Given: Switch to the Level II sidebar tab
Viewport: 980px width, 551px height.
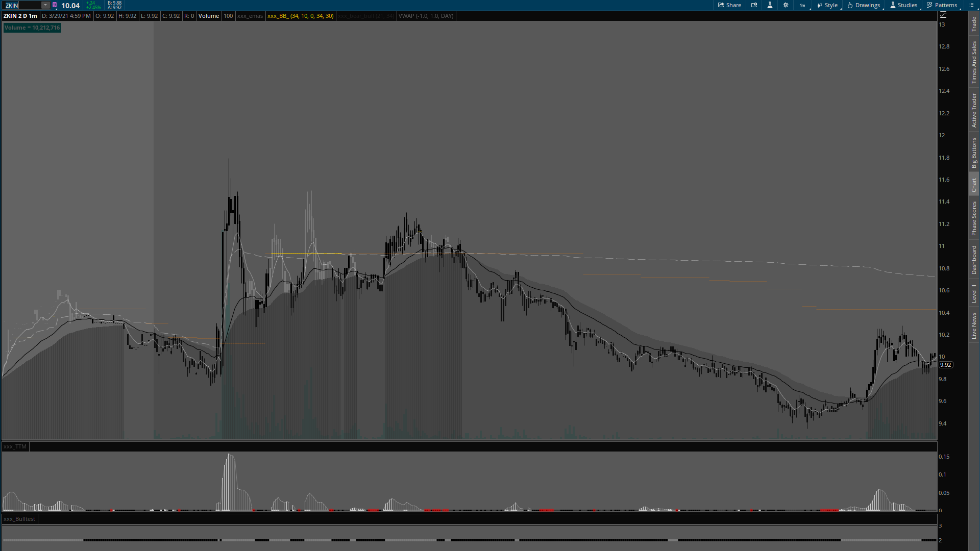Looking at the screenshot, I should point(974,293).
